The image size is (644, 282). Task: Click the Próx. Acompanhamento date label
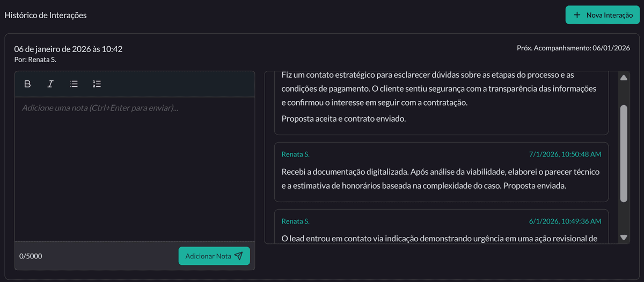pyautogui.click(x=573, y=48)
